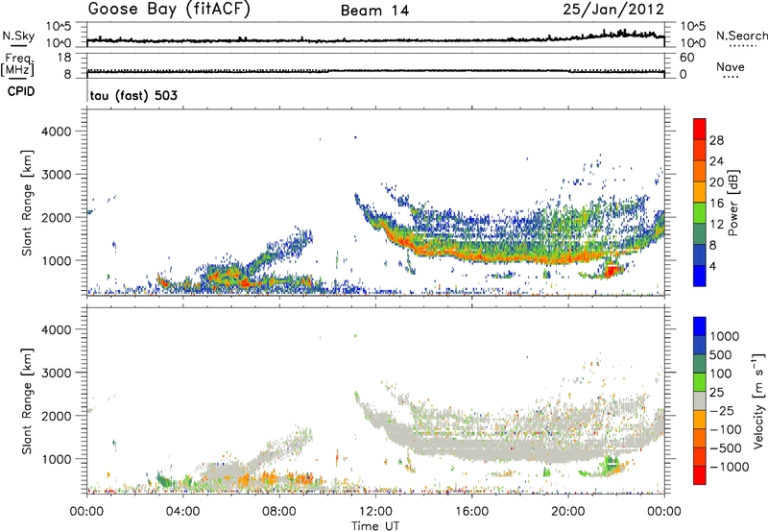
Task: Click the N.Sky legend label
Action: [18, 36]
